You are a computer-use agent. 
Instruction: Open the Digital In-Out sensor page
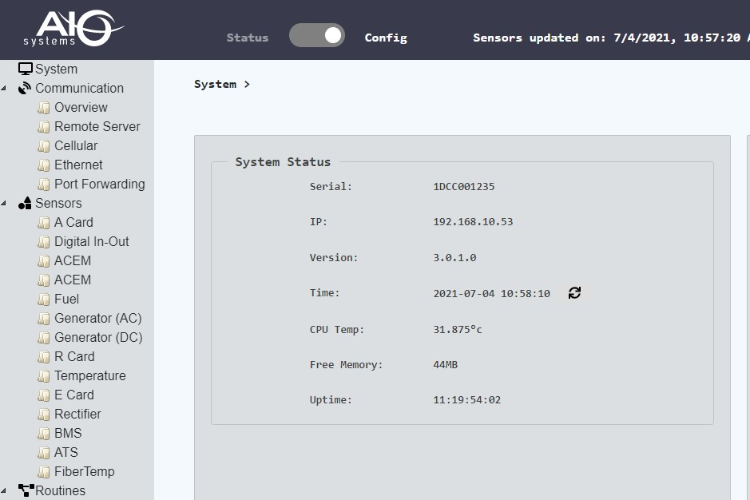(x=91, y=241)
